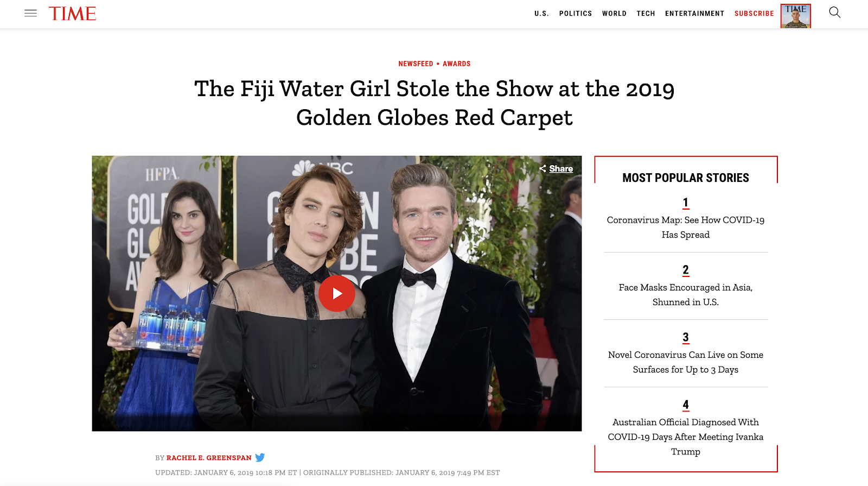Open Australian Official Diagnosed story

[x=686, y=437]
